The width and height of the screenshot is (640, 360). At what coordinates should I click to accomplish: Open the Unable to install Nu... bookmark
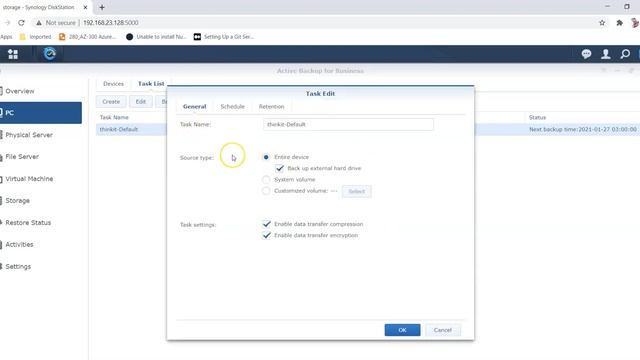point(156,37)
